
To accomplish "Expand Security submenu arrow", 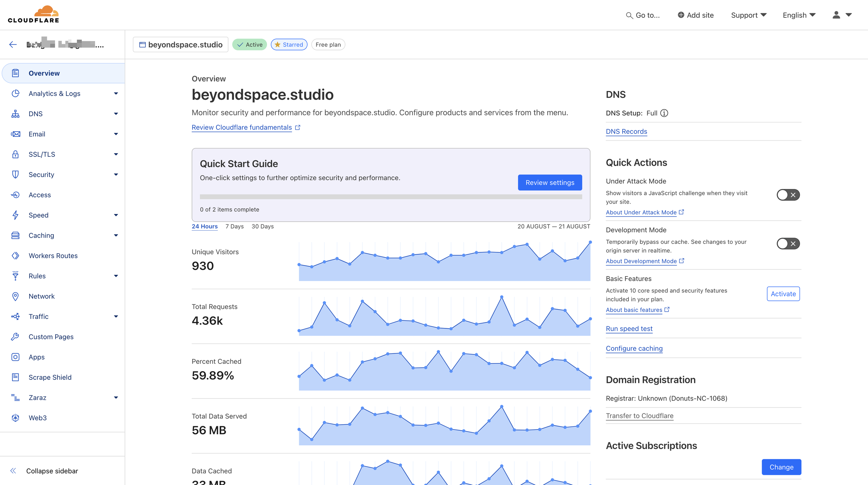I will click(x=116, y=174).
